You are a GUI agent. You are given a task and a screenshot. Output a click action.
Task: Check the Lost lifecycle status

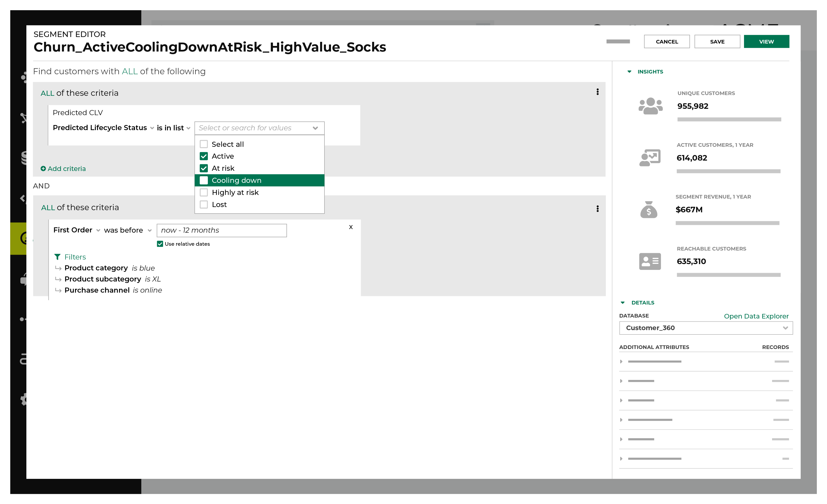tap(204, 204)
